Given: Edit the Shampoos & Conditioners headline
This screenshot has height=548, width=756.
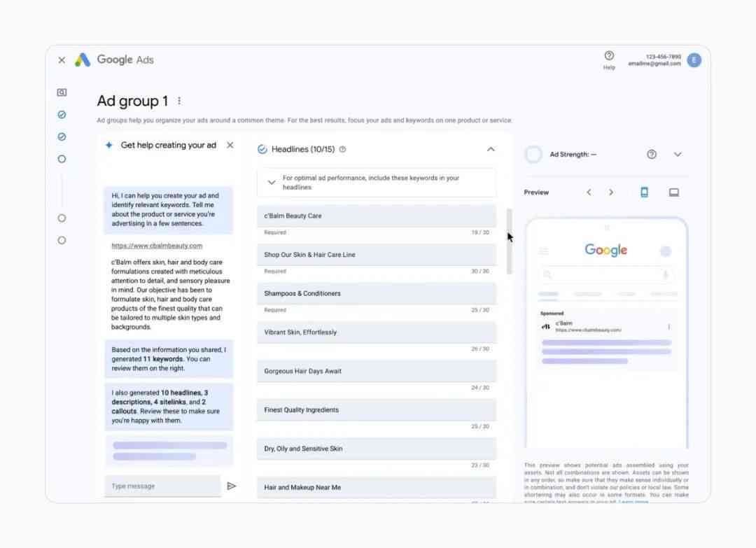Looking at the screenshot, I should (377, 293).
